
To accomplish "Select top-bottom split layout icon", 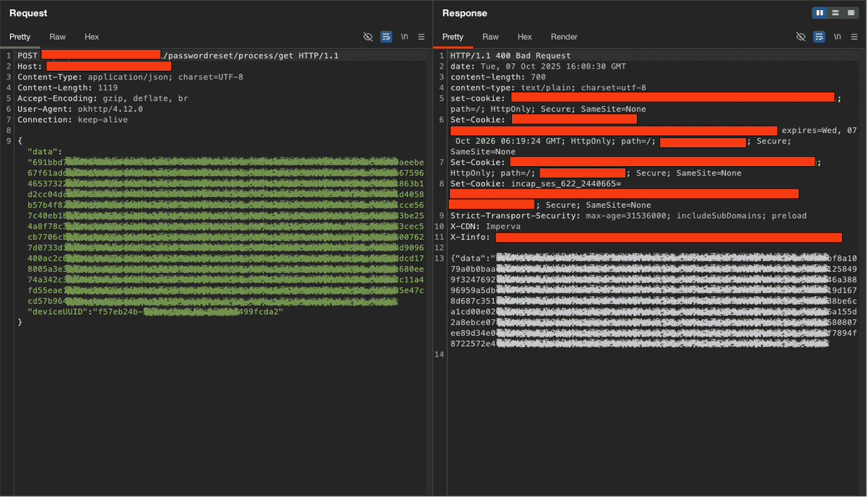I will tap(835, 13).
